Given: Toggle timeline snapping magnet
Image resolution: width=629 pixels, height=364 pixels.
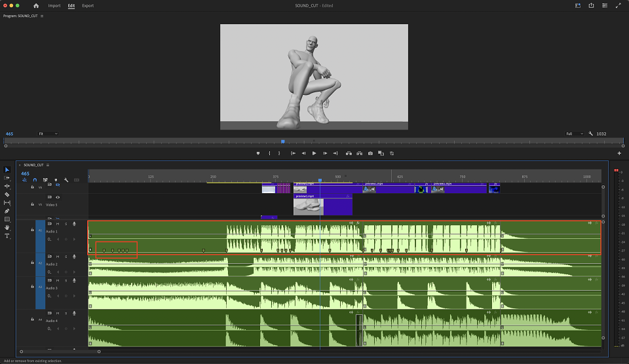Looking at the screenshot, I should coord(35,180).
